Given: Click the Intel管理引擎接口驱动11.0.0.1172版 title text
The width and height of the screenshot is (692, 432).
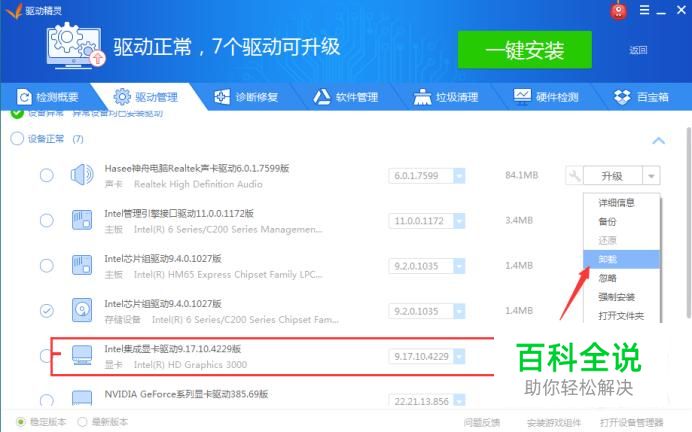Looking at the screenshot, I should (179, 214).
